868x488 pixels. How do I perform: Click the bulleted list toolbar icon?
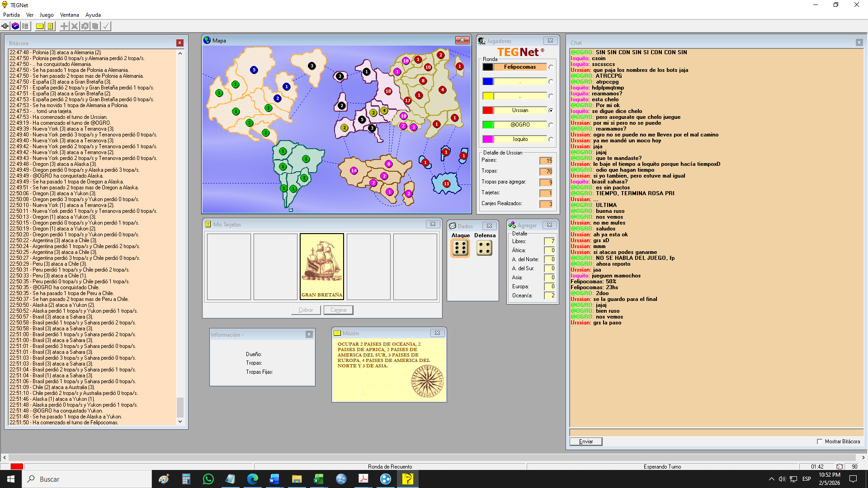coord(25,26)
